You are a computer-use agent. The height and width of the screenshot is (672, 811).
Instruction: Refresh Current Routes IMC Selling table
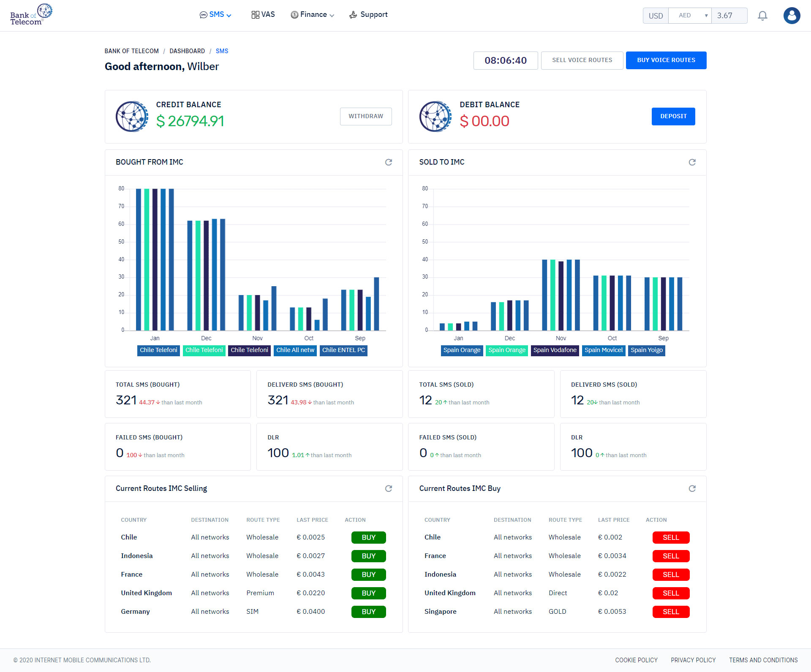click(389, 488)
